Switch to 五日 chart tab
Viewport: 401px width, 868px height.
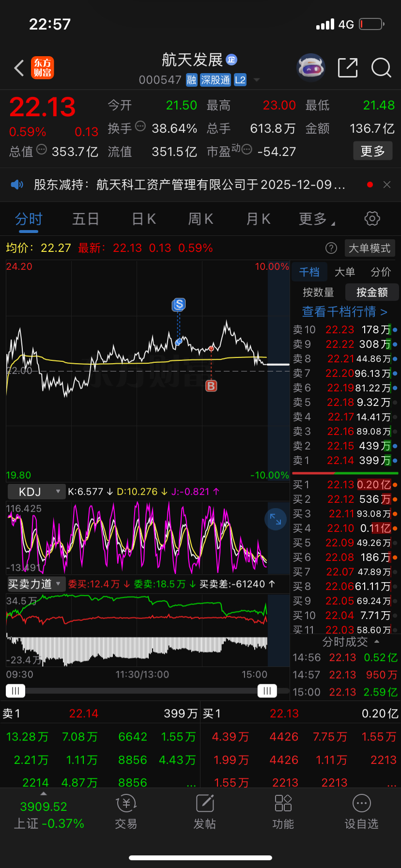(x=86, y=219)
